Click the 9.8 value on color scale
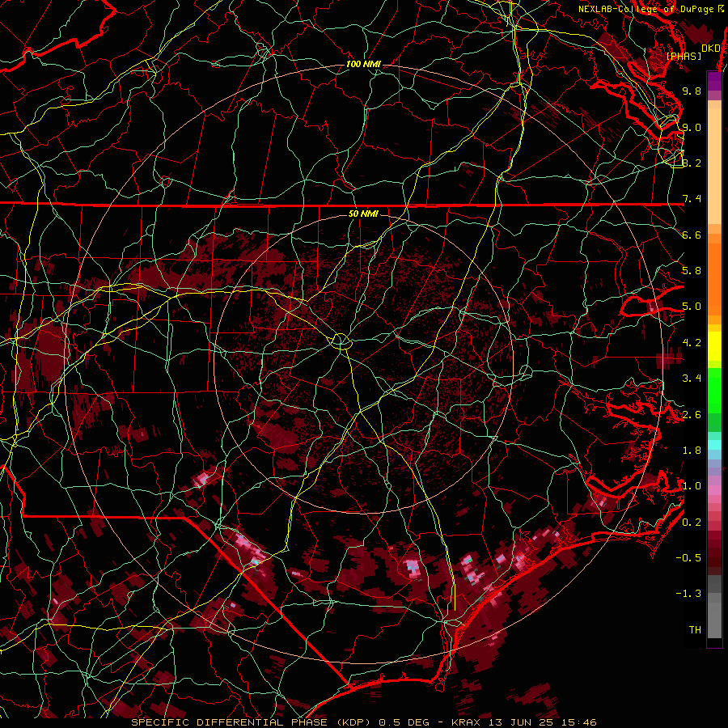The image size is (728, 728). click(x=692, y=91)
